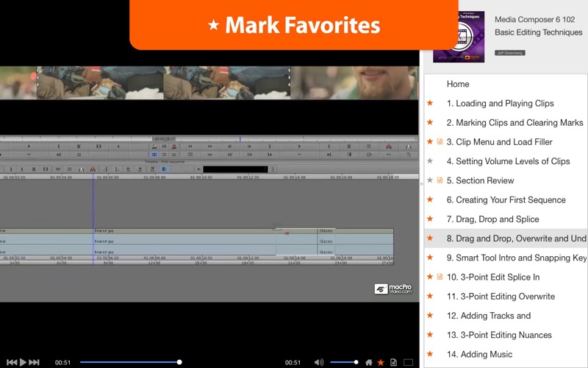Mark current video as favorite in player bar
Viewport: 588px width, 368px height.
[381, 362]
